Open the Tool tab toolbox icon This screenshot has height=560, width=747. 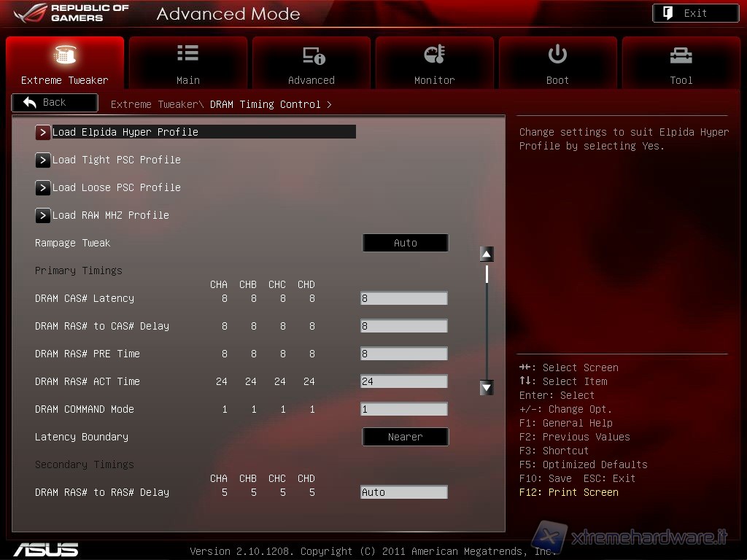click(x=681, y=55)
